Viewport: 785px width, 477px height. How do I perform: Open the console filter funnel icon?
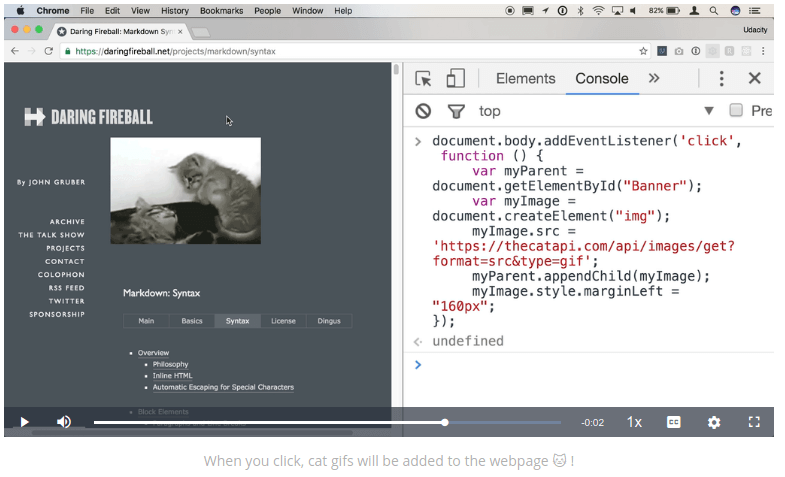(456, 111)
